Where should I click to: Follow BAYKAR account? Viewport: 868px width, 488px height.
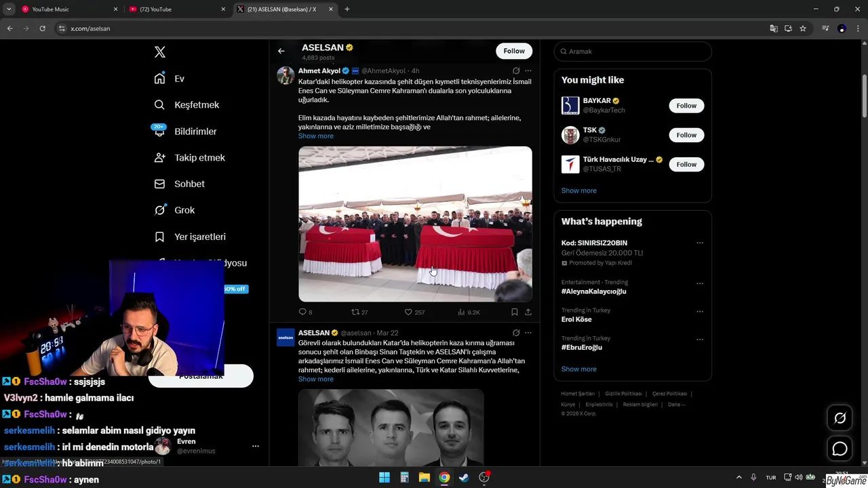[686, 106]
